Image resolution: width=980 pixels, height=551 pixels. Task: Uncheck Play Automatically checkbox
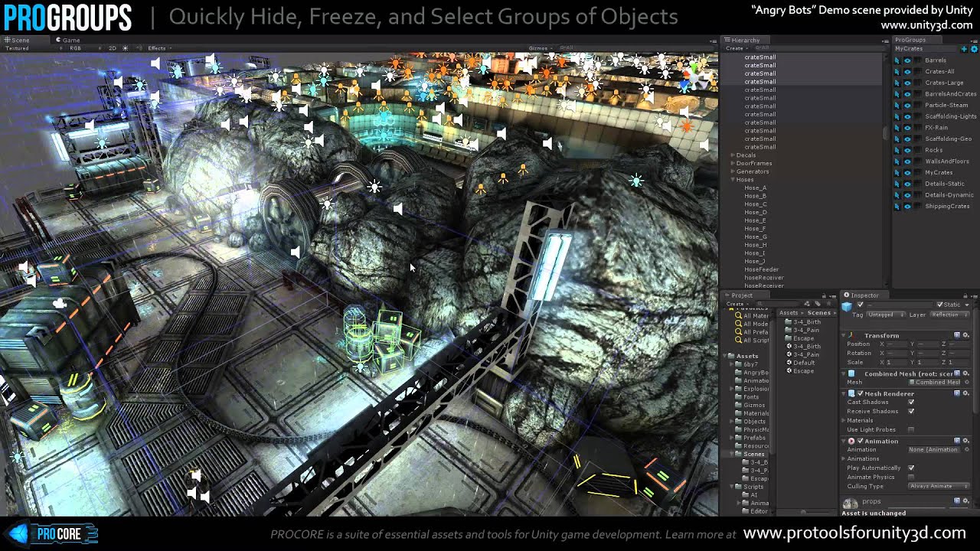[911, 468]
